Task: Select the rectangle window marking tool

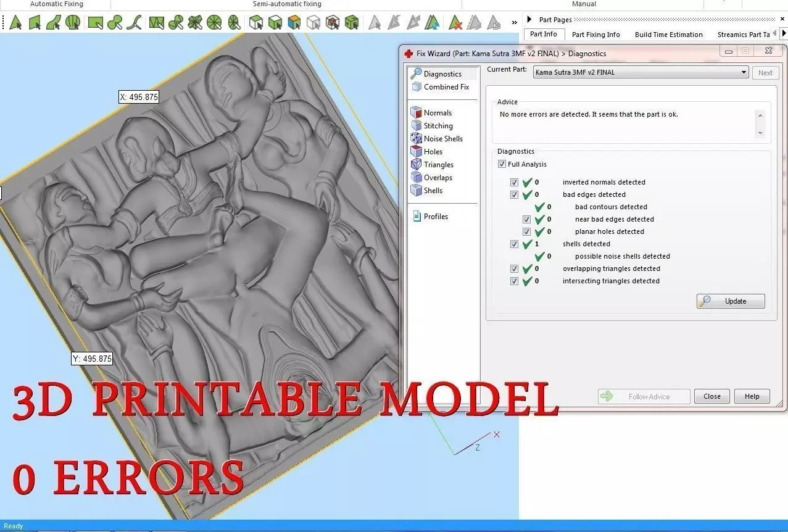Action: click(95, 23)
